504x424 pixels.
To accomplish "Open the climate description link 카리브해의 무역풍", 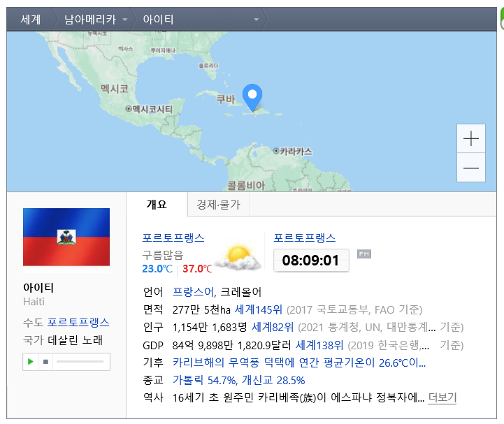I will (x=299, y=363).
